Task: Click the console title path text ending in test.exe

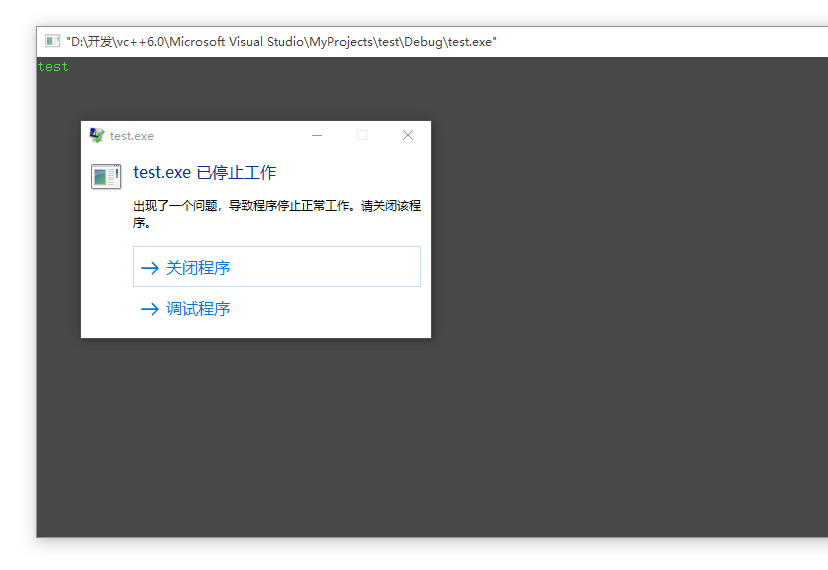Action: point(281,42)
